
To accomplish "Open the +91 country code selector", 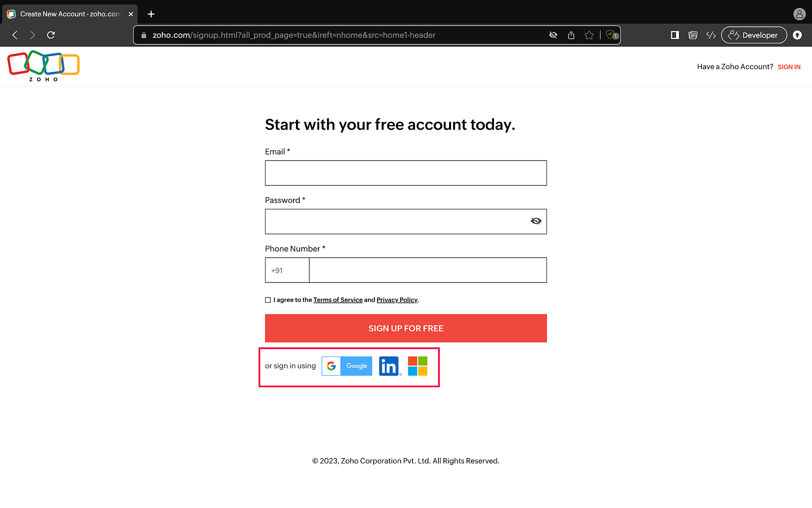I will (x=287, y=270).
